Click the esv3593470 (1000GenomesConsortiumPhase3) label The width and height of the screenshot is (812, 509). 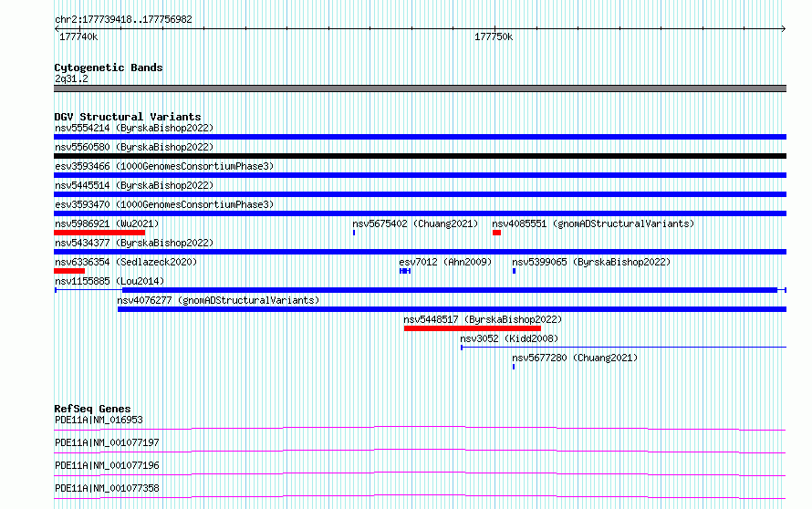click(164, 204)
